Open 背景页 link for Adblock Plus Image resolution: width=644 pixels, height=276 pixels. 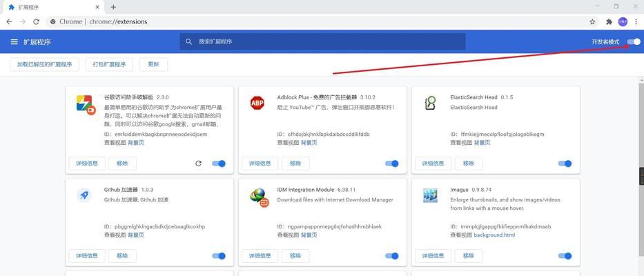click(x=309, y=143)
